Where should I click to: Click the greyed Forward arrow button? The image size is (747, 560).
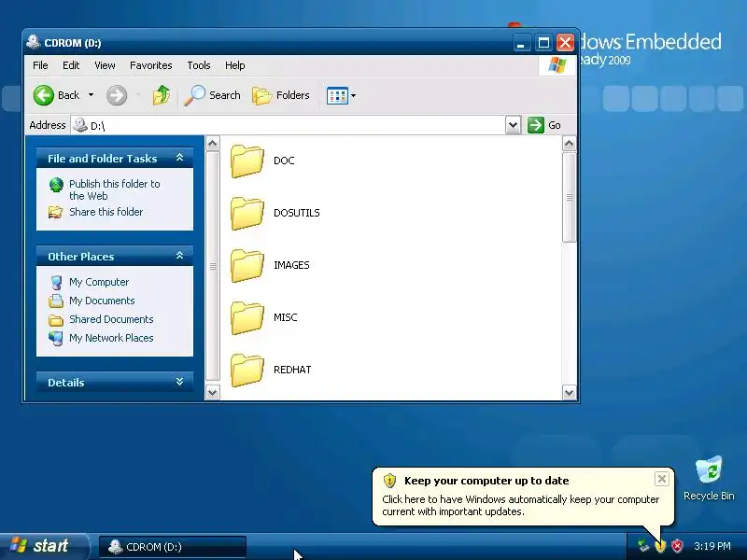click(117, 95)
